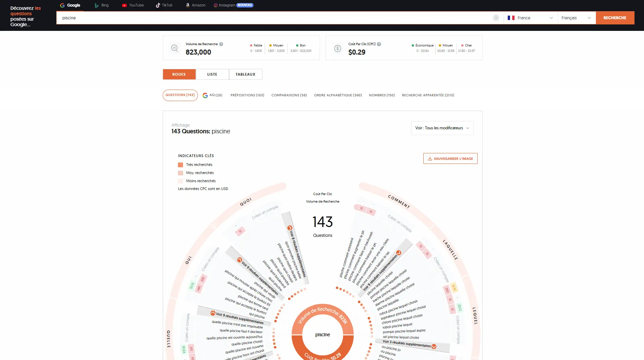Viewport: 644px width, 360px height.
Task: Open the Français language dropdown
Action: (x=576, y=18)
